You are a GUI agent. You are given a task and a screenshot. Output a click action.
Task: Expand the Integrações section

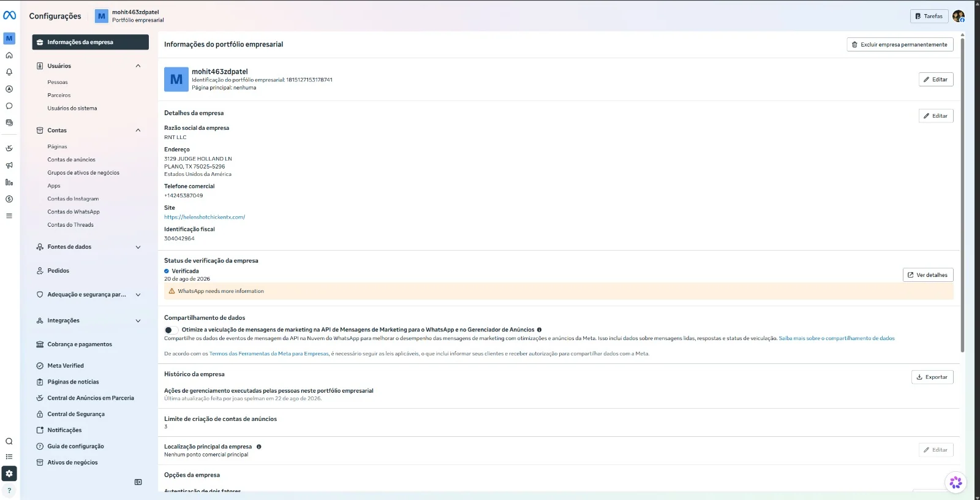click(x=138, y=321)
